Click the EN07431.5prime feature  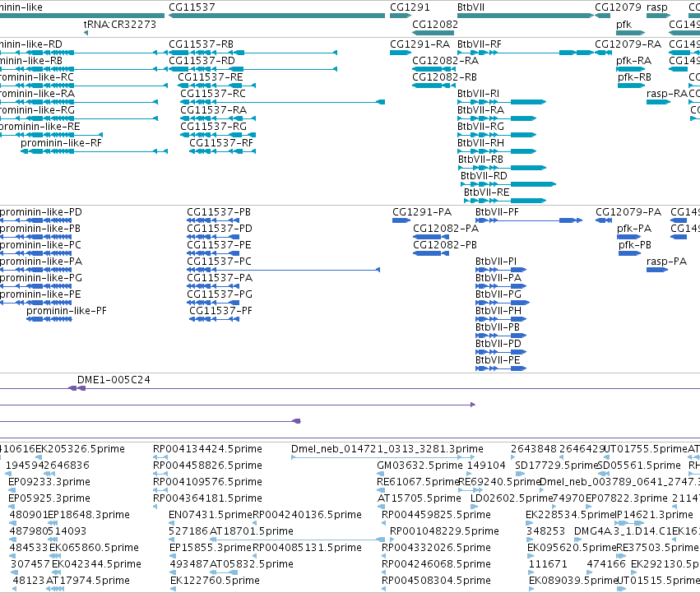(x=211, y=516)
